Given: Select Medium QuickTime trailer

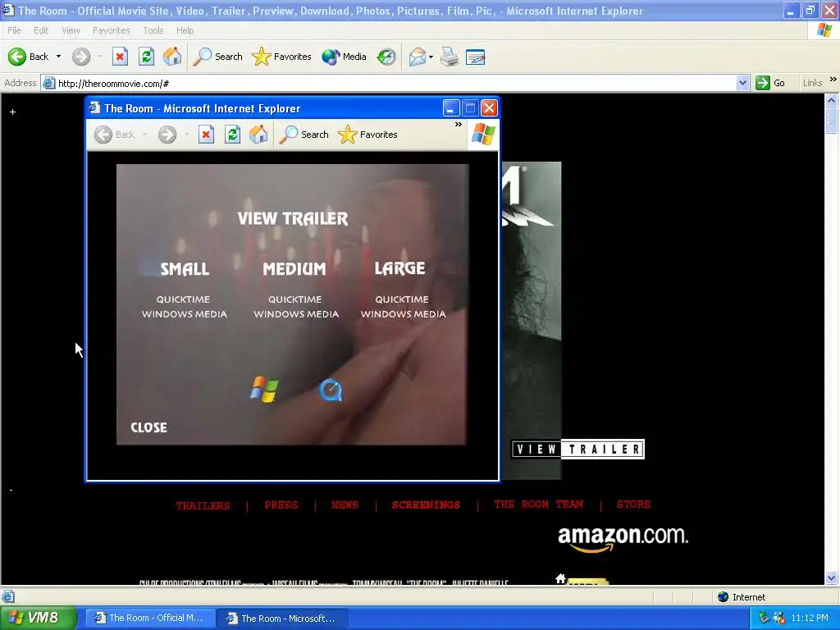Looking at the screenshot, I should pos(295,299).
